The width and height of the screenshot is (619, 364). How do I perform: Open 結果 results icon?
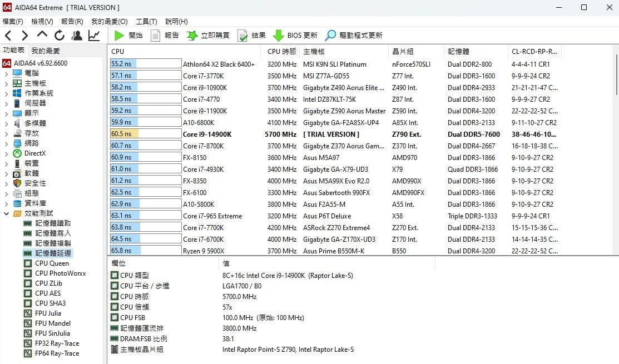coord(242,36)
